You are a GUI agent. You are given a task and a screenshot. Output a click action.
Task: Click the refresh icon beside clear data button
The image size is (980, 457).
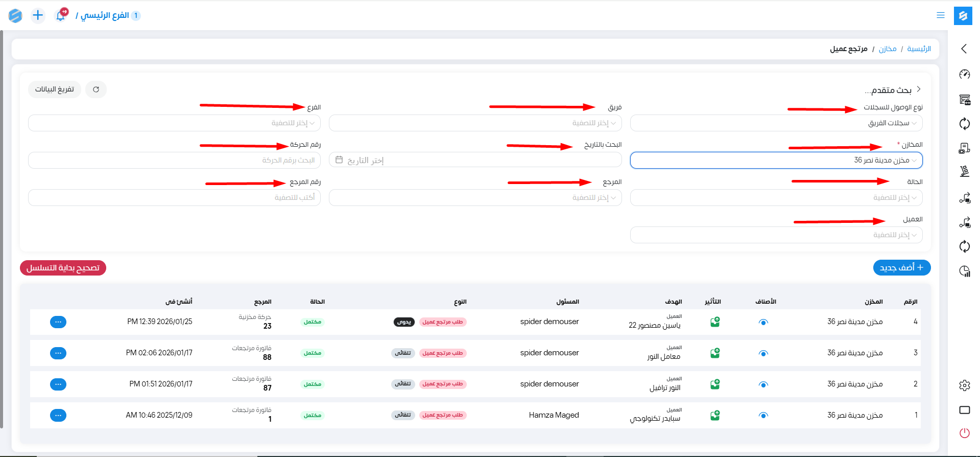[x=96, y=89]
